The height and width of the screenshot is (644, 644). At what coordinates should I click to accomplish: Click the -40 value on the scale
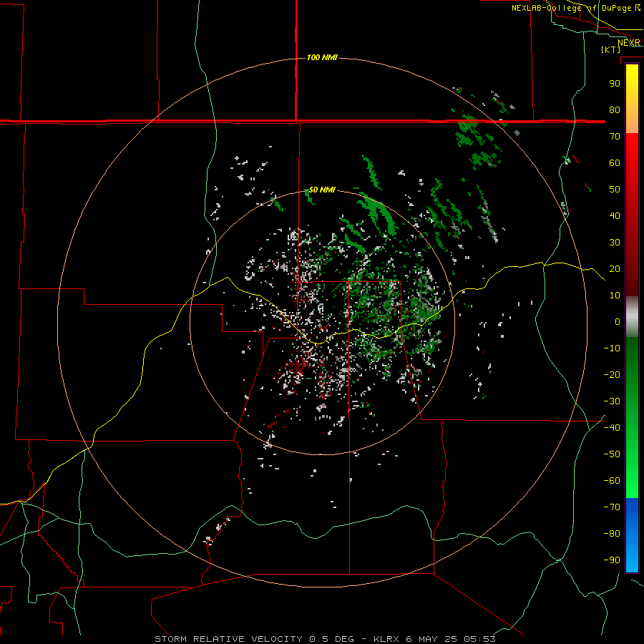click(612, 428)
